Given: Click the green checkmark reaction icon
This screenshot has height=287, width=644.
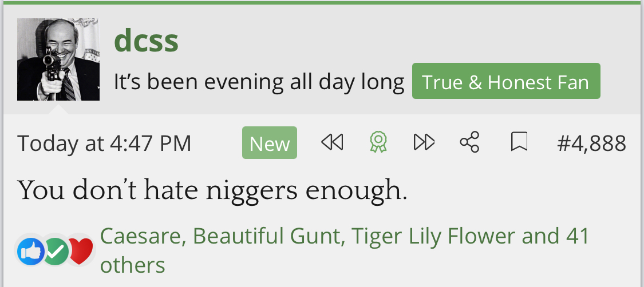Looking at the screenshot, I should pos(56,251).
